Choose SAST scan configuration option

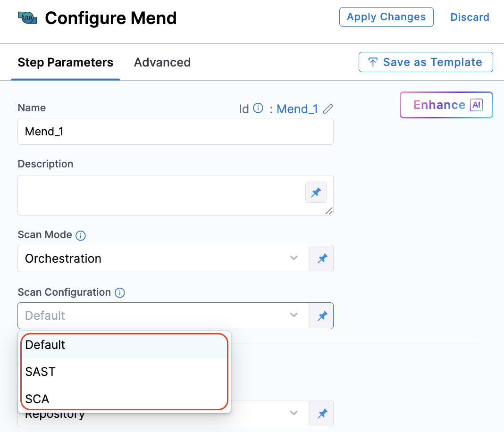[x=41, y=372]
